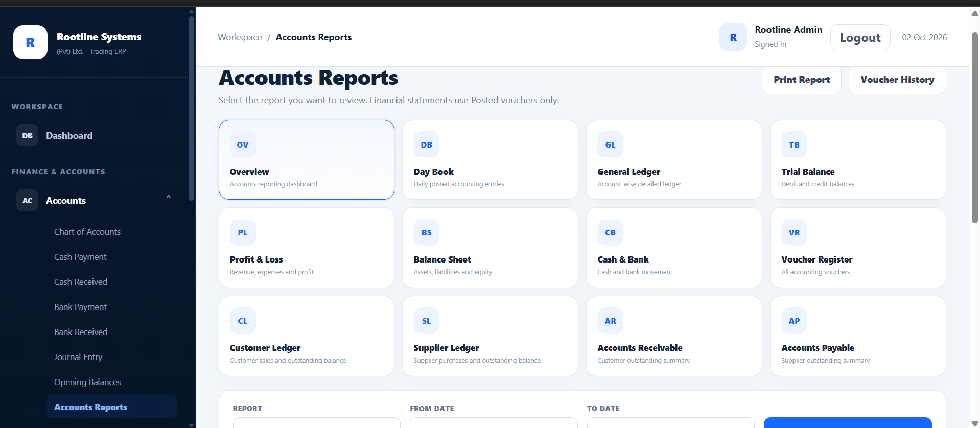Click the CL Customer Ledger icon
Viewport: 980px width, 428px height.
coord(243,321)
